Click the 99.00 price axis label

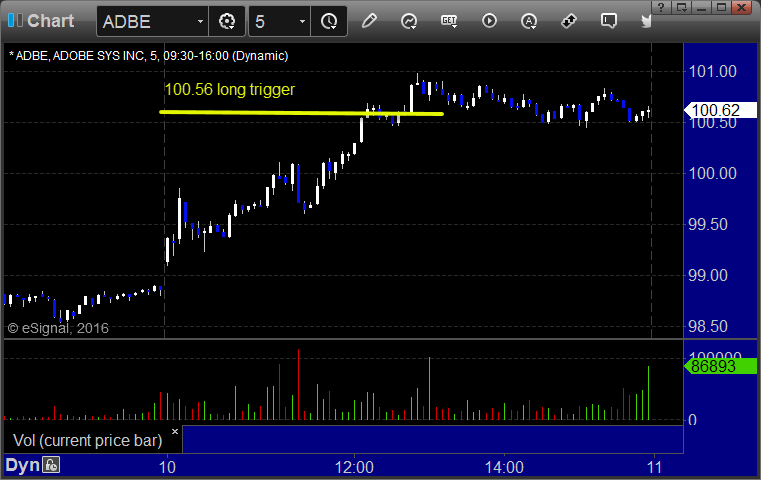(x=708, y=275)
